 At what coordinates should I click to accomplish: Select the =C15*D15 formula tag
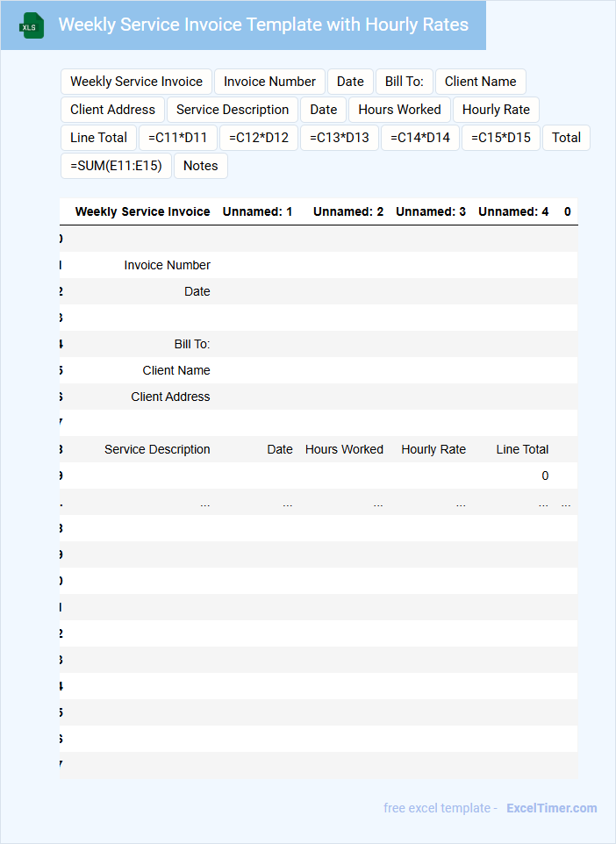501,138
